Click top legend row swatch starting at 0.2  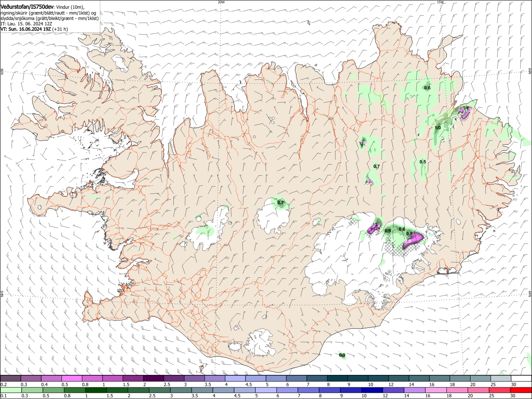(10, 378)
